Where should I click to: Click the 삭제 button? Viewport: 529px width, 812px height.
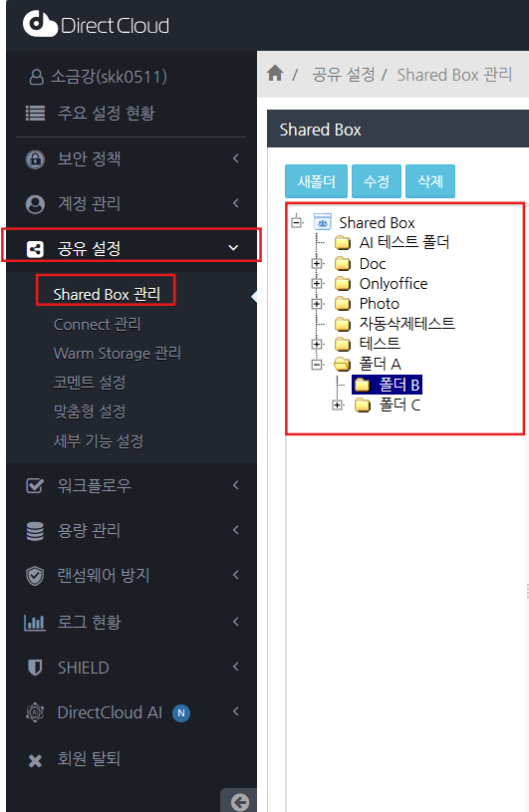tap(430, 181)
